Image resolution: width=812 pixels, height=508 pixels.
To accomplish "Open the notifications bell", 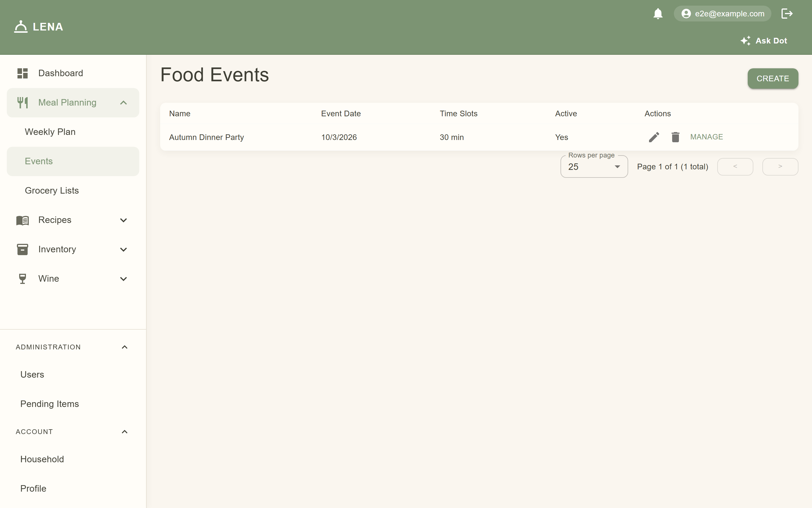I will 658,14.
